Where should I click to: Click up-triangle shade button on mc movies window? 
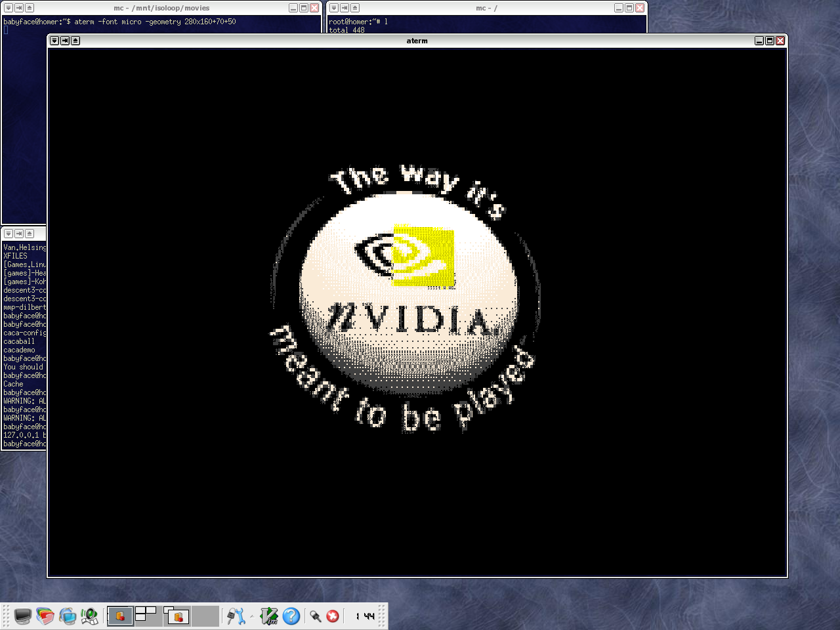30,8
